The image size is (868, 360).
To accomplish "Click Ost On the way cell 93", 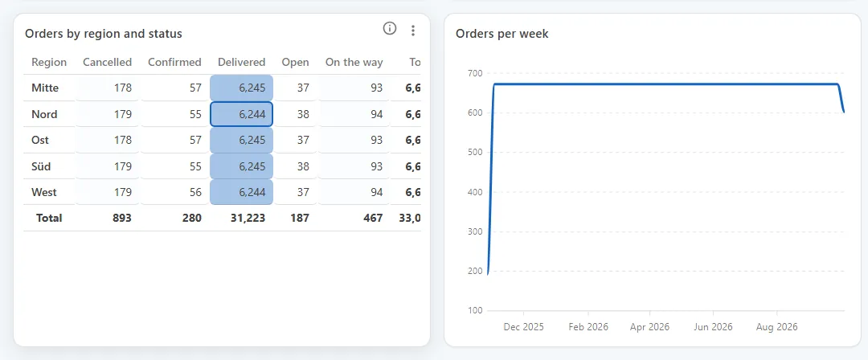I will pos(354,140).
